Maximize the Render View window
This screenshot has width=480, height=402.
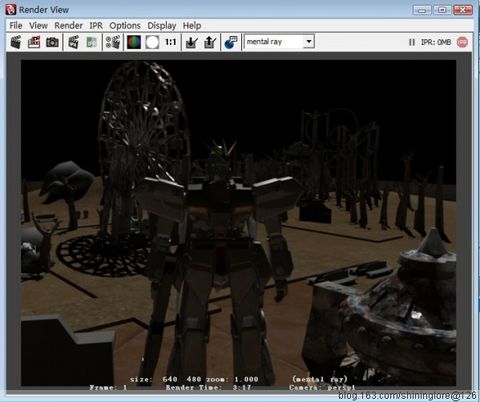[442, 10]
